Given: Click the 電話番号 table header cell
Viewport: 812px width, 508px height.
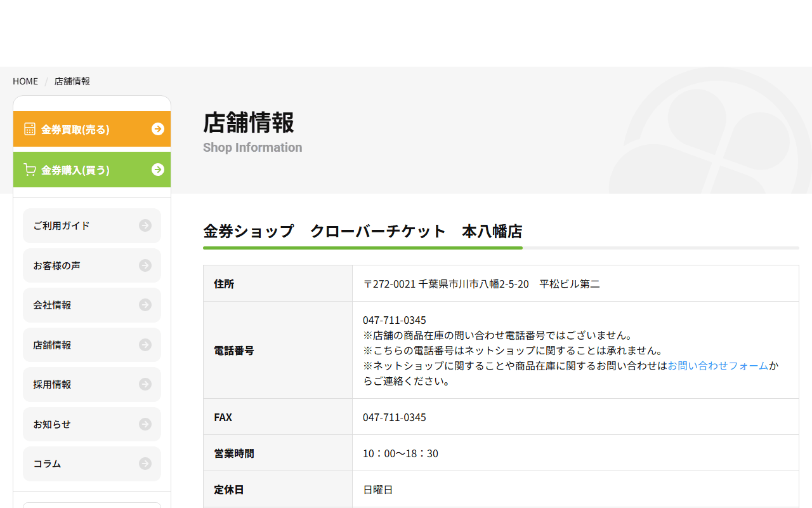Looking at the screenshot, I should click(x=278, y=350).
